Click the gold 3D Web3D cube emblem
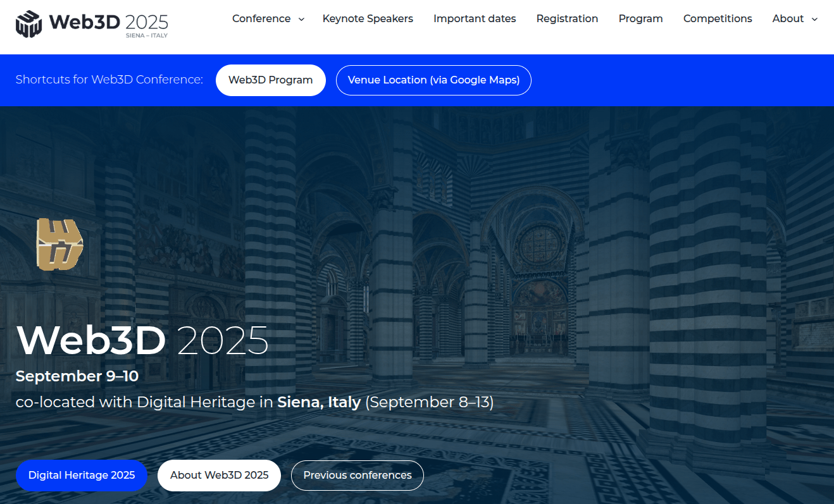 [59, 244]
